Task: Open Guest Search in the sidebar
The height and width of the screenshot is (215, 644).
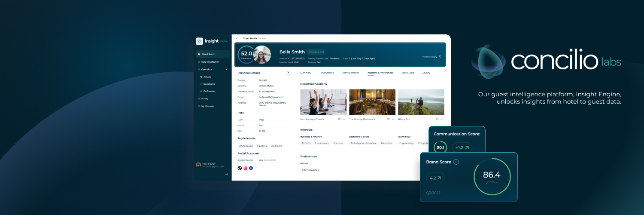Action: [213, 54]
